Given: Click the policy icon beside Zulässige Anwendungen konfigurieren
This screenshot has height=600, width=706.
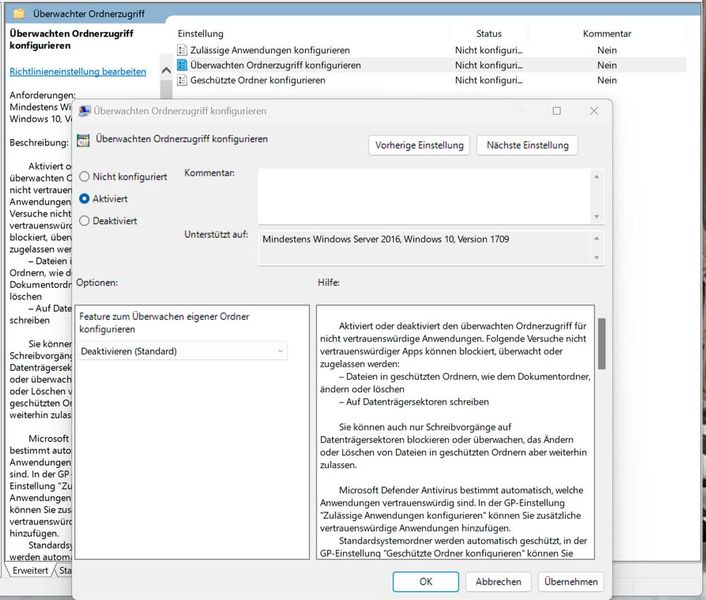Looking at the screenshot, I should pyautogui.click(x=182, y=50).
